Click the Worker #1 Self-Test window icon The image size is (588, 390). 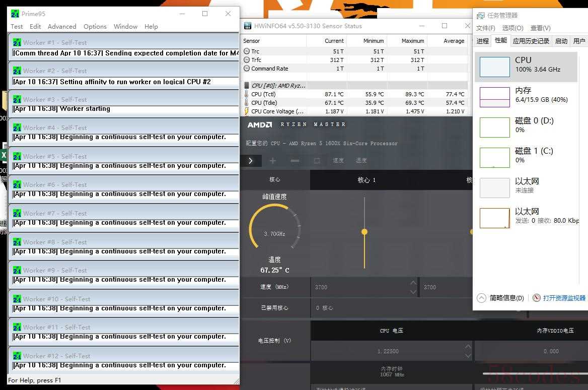point(17,42)
